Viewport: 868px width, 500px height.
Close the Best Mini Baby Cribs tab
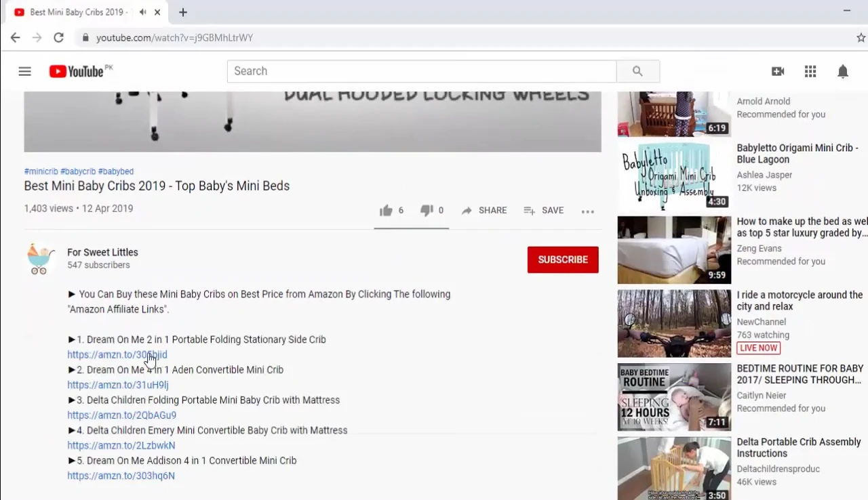point(158,12)
